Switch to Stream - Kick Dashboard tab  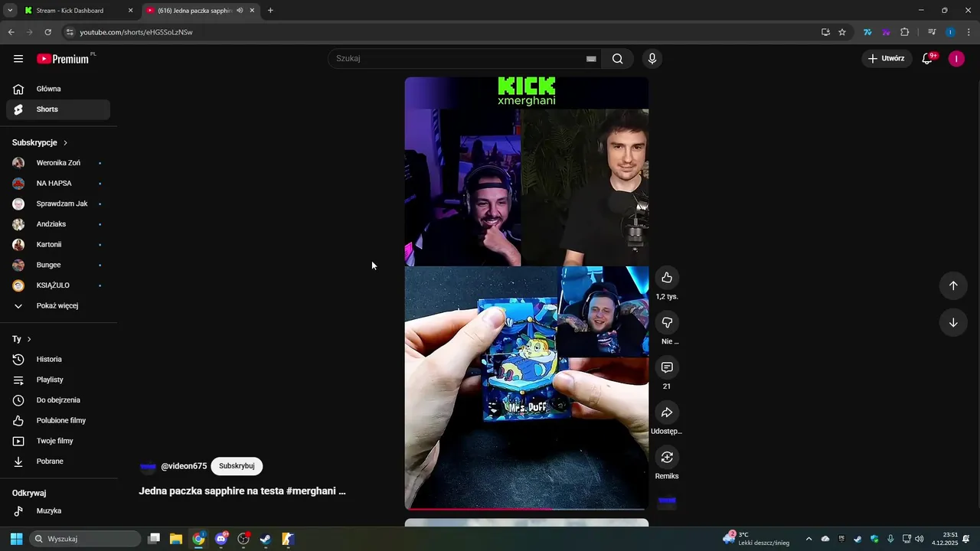[x=79, y=11]
